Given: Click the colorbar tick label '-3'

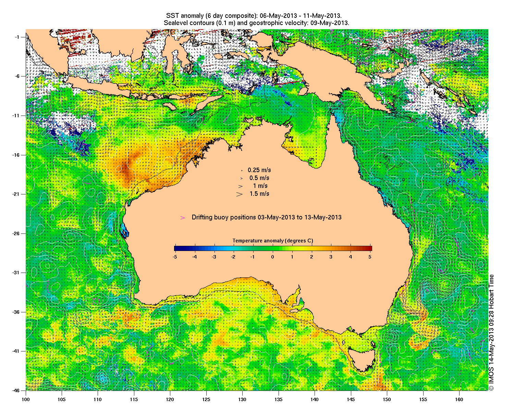Looking at the screenshot, I should point(214,256).
